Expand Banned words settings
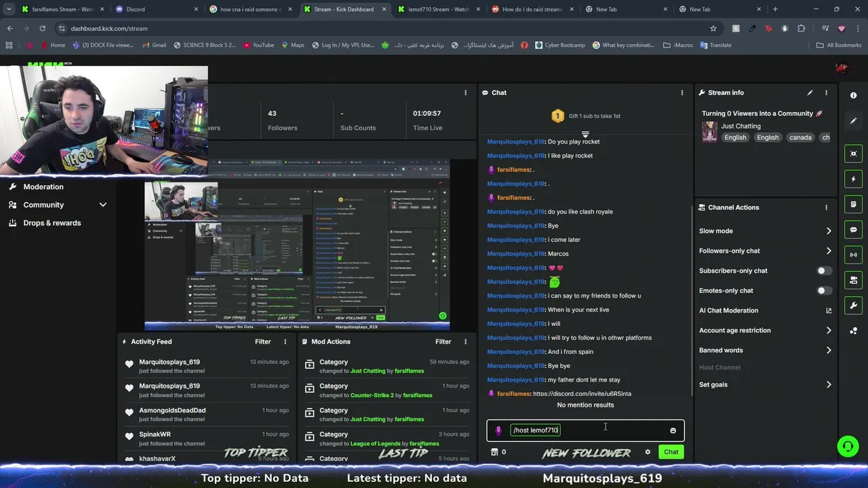This screenshot has height=488, width=868. pos(829,350)
